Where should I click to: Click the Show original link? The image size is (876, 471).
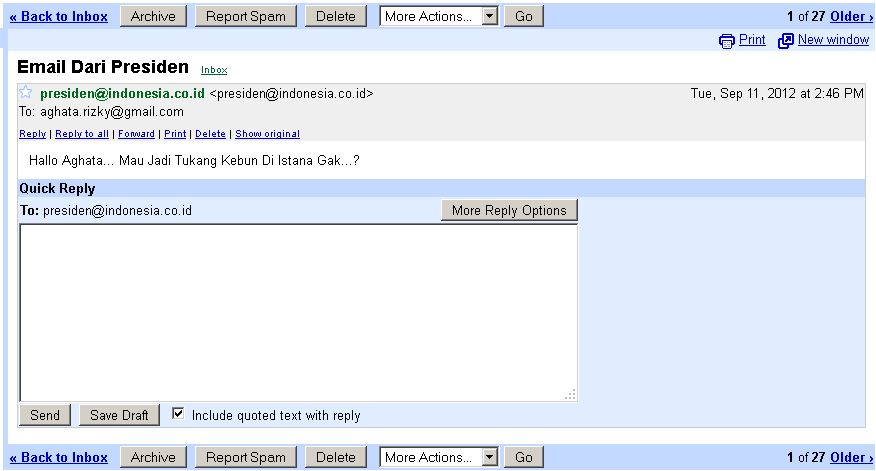tap(267, 134)
